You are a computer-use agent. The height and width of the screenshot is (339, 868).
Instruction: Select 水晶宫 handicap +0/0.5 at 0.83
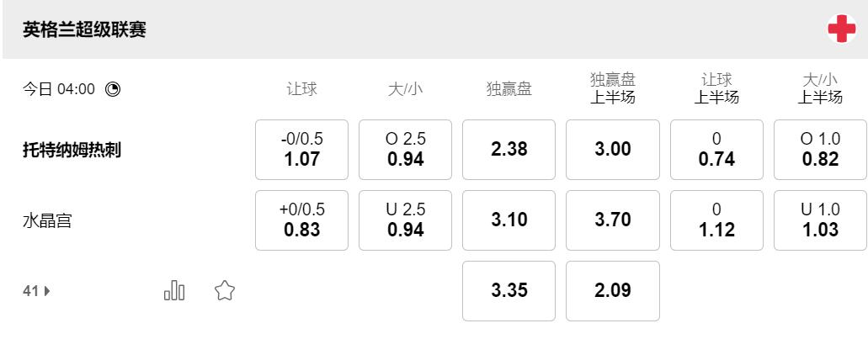tap(301, 220)
